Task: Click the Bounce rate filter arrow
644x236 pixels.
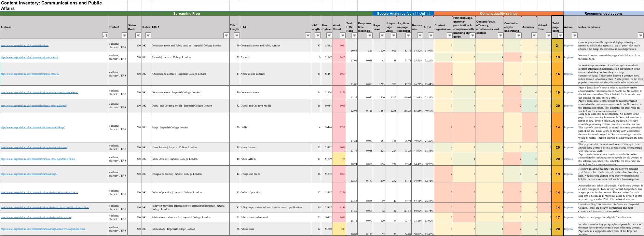Action: 420,36
